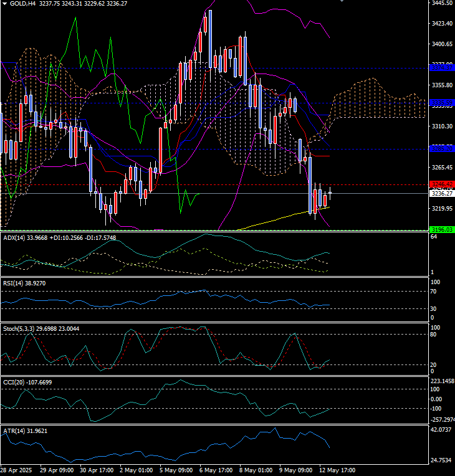Click the 42.0737 value on ATR scale
Viewport: 455px width, 476px height.
(441, 430)
